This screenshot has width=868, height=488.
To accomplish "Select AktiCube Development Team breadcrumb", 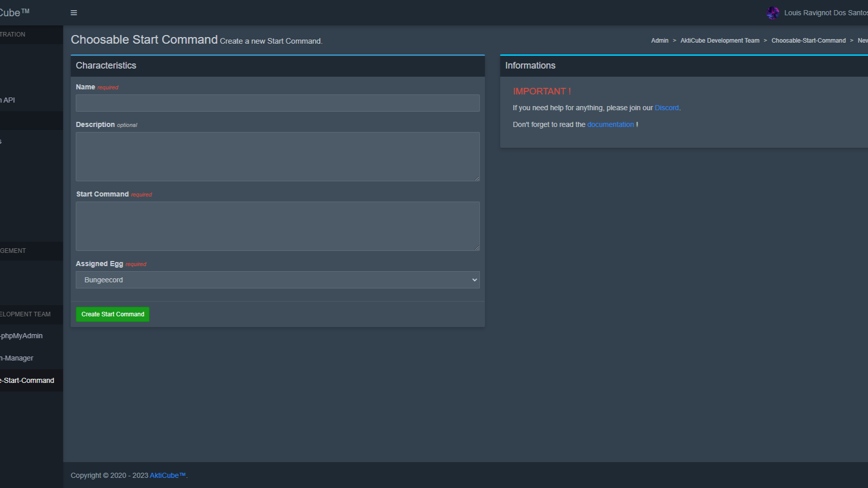I will (720, 41).
